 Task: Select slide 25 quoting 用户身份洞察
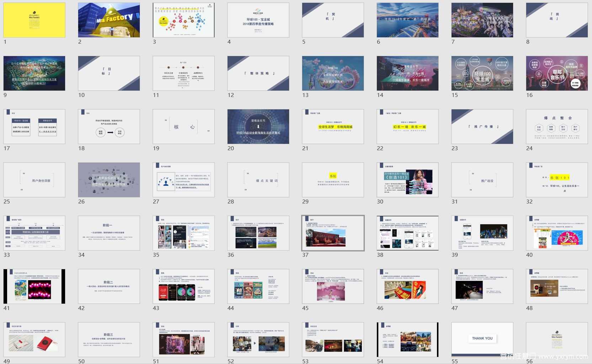[34, 180]
